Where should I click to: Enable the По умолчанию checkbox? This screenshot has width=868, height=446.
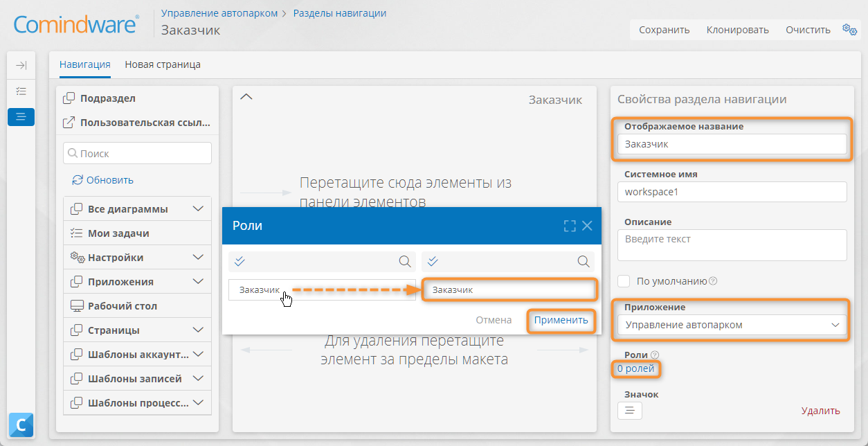[x=624, y=281]
